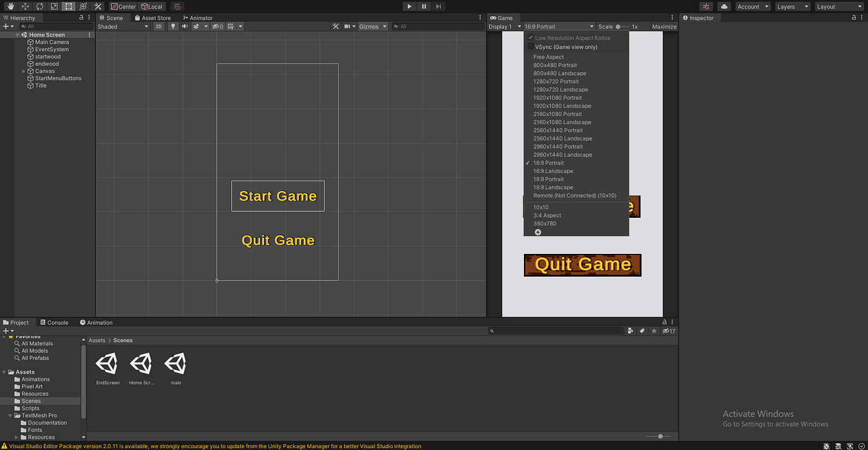
Task: Click the Maximize button in Game view
Action: [x=664, y=27]
